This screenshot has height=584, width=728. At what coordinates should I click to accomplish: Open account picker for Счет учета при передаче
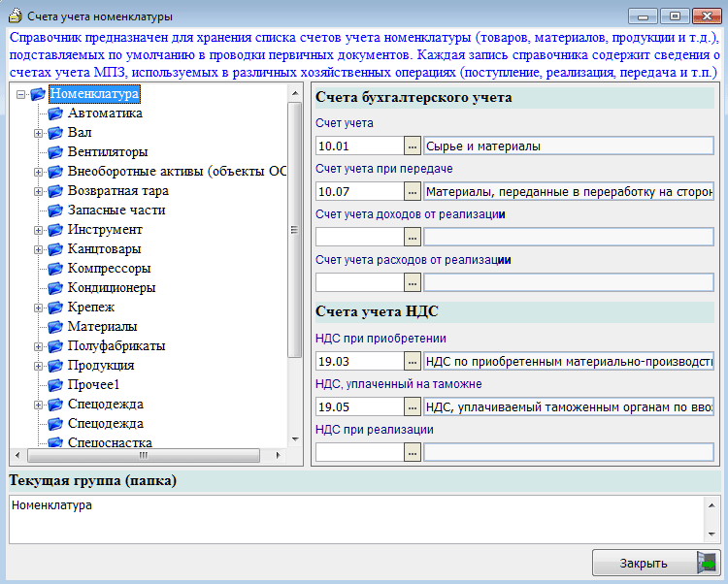pyautogui.click(x=413, y=191)
